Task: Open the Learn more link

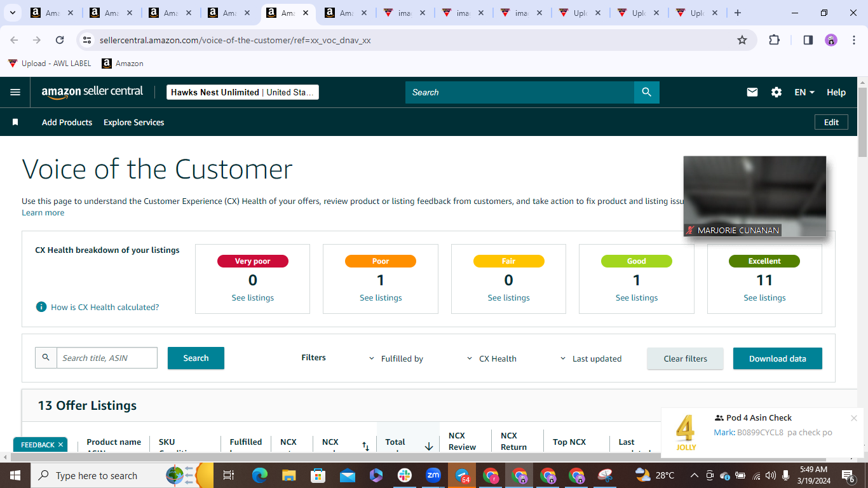Action: point(43,212)
